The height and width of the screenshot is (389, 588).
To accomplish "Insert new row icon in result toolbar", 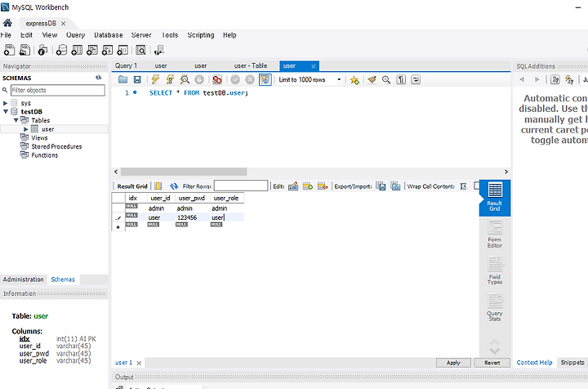I will click(x=308, y=186).
